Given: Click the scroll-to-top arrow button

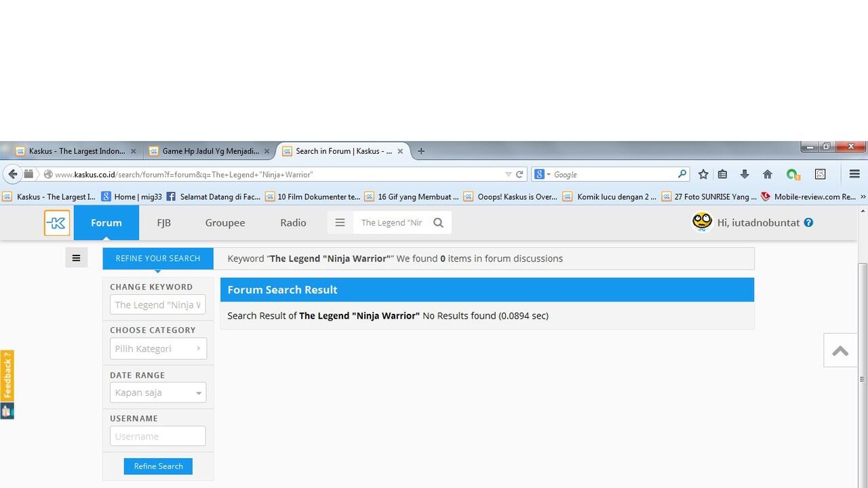Looking at the screenshot, I should (x=840, y=350).
